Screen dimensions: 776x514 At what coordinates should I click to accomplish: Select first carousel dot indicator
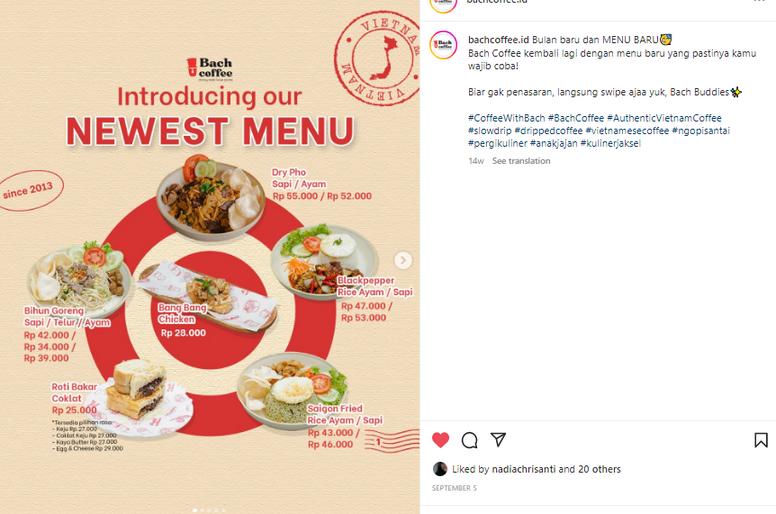point(194,510)
